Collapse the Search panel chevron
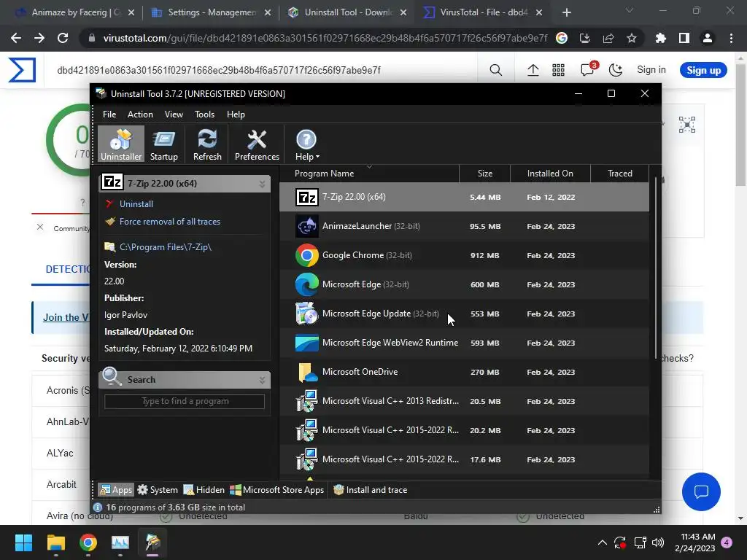Viewport: 747px width, 560px height. (x=262, y=379)
